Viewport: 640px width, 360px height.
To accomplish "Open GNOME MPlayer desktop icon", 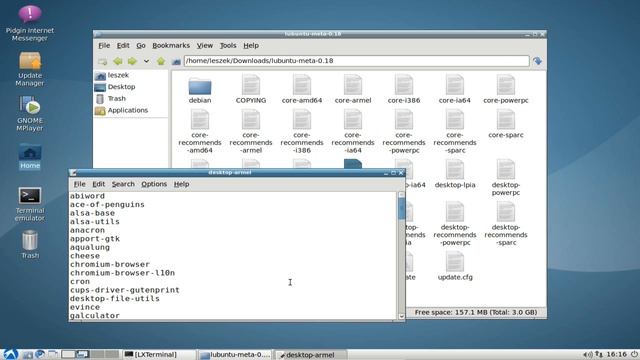I will click(30, 113).
